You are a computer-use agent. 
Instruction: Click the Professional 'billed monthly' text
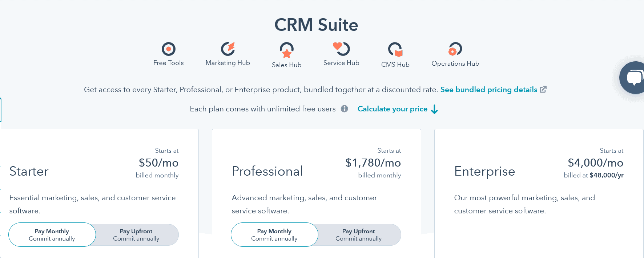(379, 175)
